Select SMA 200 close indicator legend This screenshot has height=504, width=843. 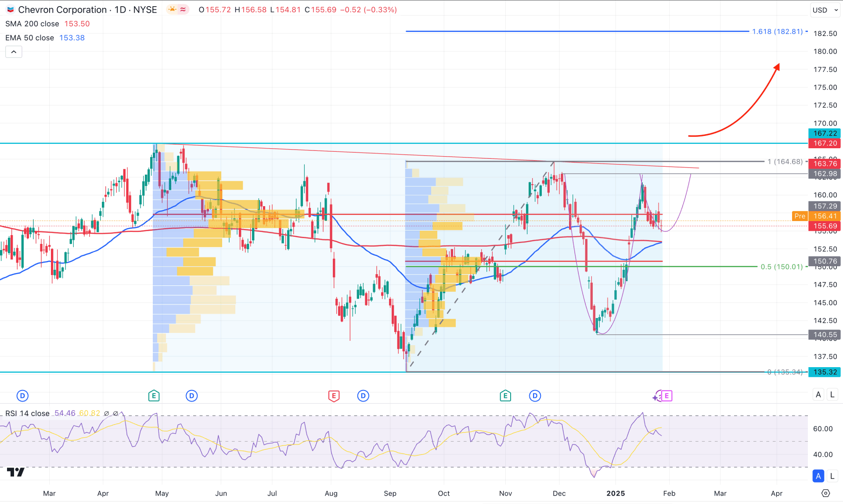pos(32,24)
